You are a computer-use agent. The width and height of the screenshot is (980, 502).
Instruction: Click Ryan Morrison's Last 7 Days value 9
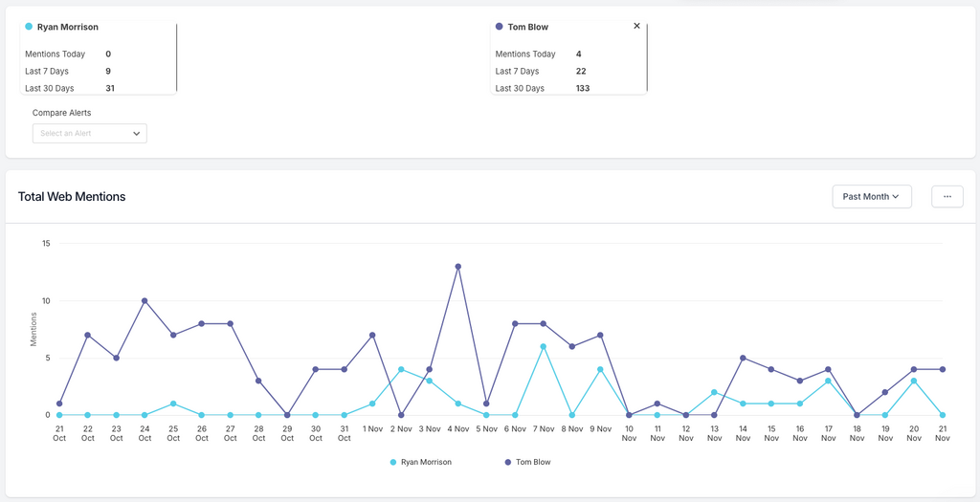click(108, 71)
